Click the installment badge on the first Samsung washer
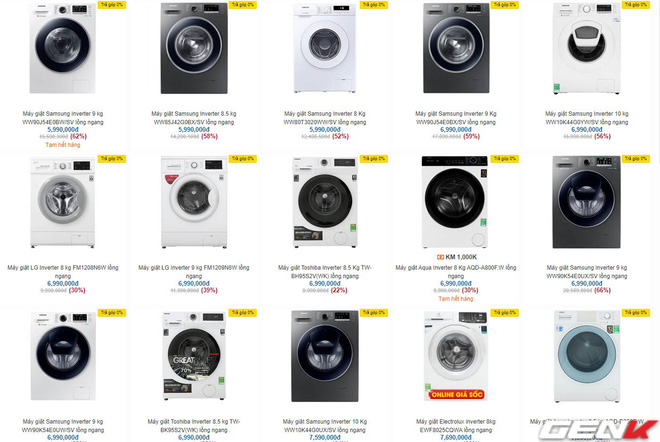This screenshot has height=442, width=660. click(112, 5)
